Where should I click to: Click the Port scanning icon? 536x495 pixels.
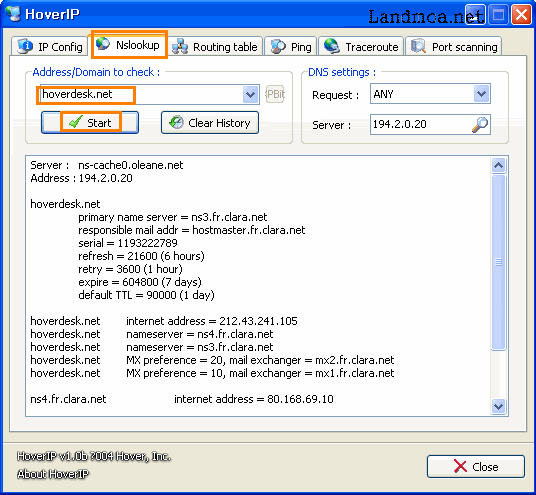[x=418, y=46]
